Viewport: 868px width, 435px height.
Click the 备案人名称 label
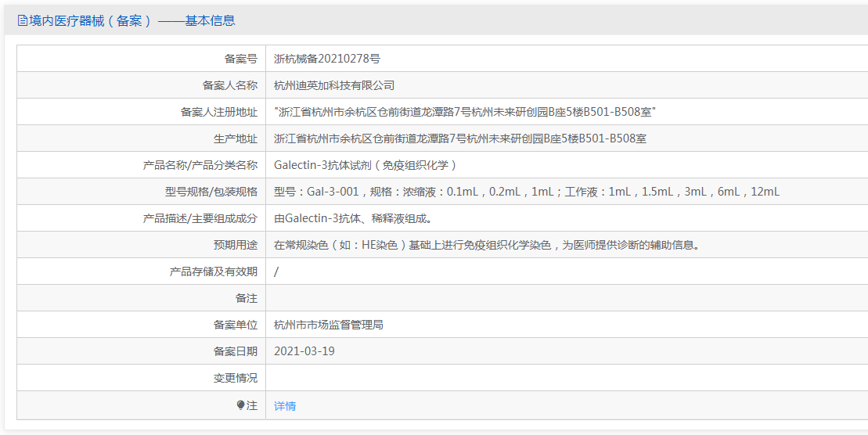click(230, 85)
